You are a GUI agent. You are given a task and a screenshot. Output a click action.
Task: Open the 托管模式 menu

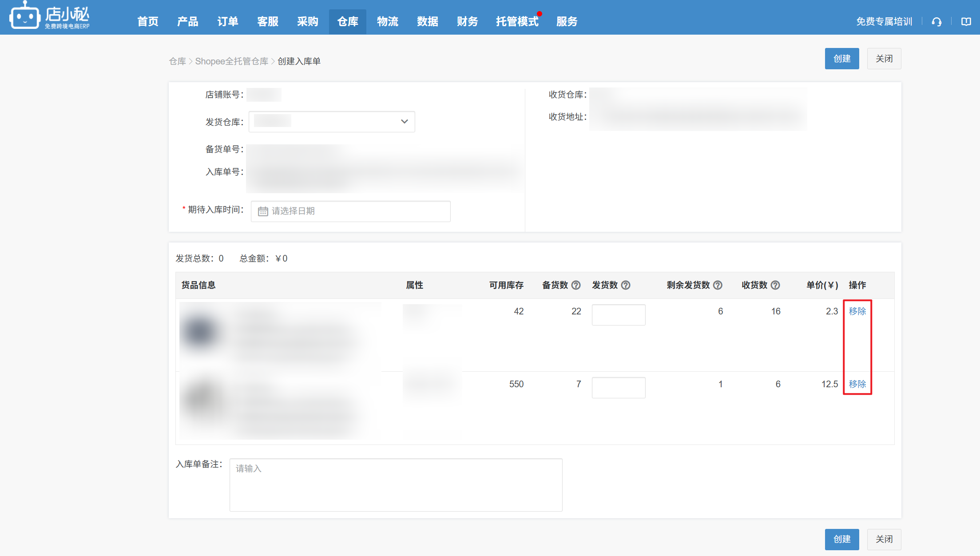point(517,21)
